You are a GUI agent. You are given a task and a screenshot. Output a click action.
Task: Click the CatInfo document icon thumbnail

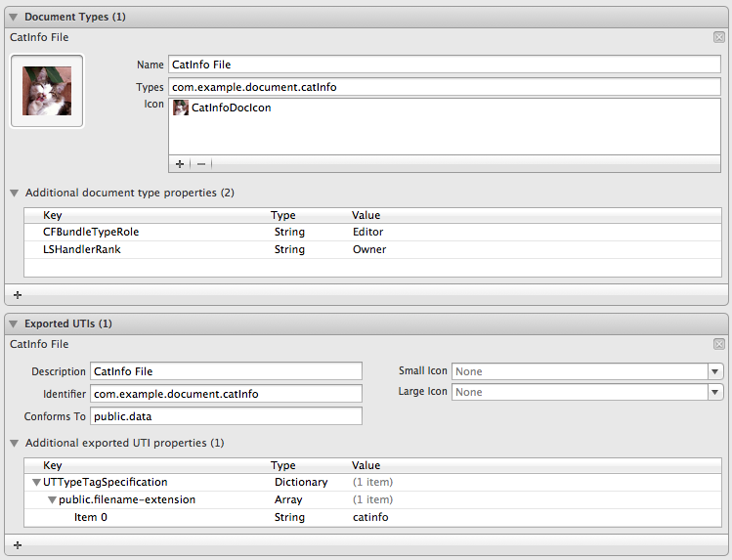click(x=47, y=91)
